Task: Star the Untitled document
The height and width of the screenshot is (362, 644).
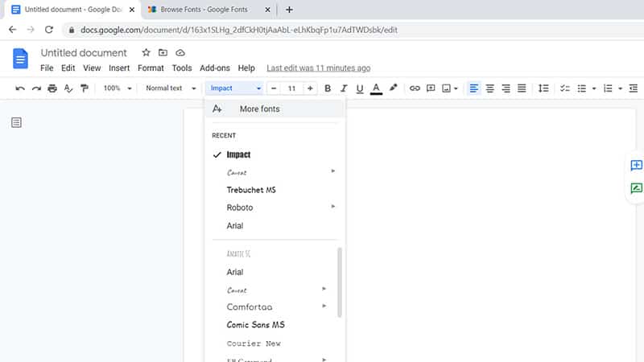Action: point(146,52)
